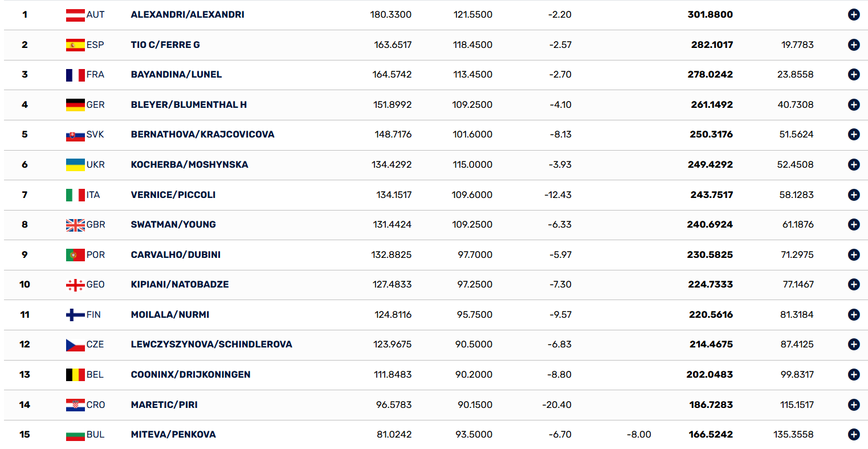Expand CARVALHO/DUBINI plus button

coord(853,254)
